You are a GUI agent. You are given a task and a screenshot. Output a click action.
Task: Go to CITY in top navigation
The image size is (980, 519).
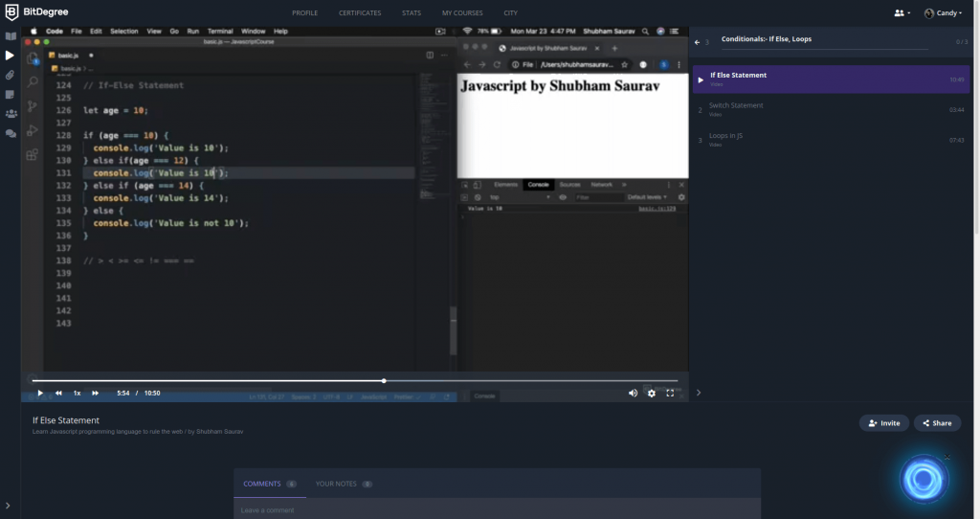(x=511, y=12)
